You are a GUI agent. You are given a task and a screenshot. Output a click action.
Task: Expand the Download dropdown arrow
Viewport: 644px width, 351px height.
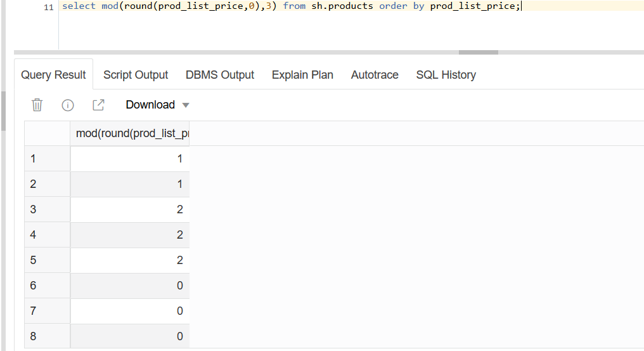(x=186, y=105)
